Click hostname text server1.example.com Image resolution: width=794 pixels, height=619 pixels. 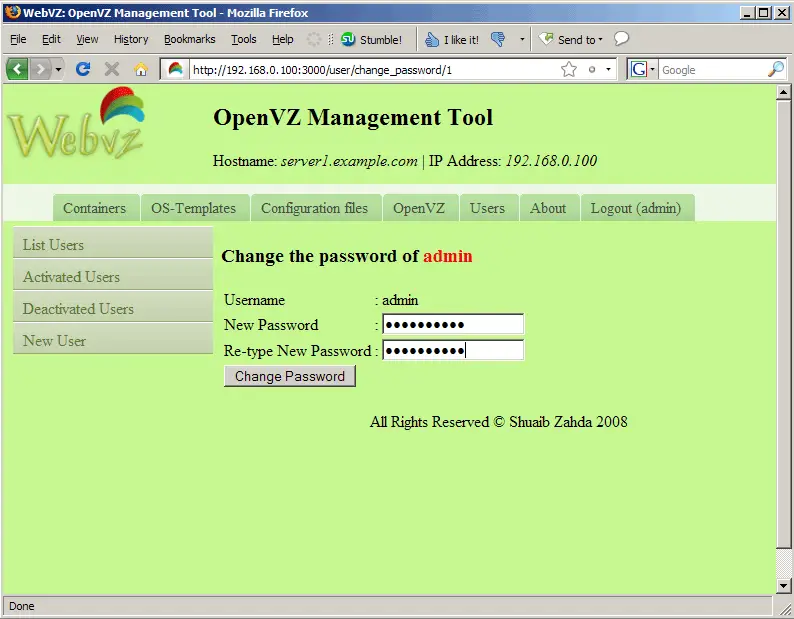coord(349,161)
